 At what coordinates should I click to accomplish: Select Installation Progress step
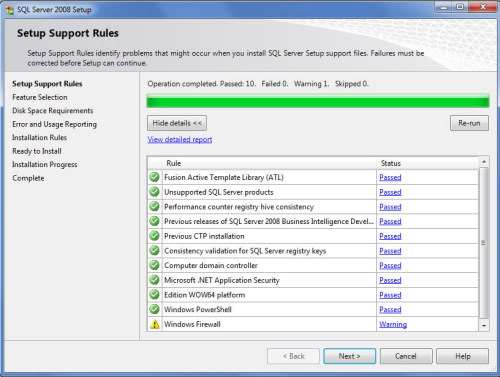point(45,164)
